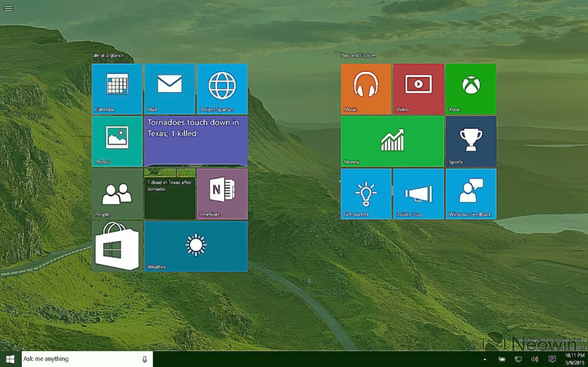Open the People tile

(x=117, y=194)
